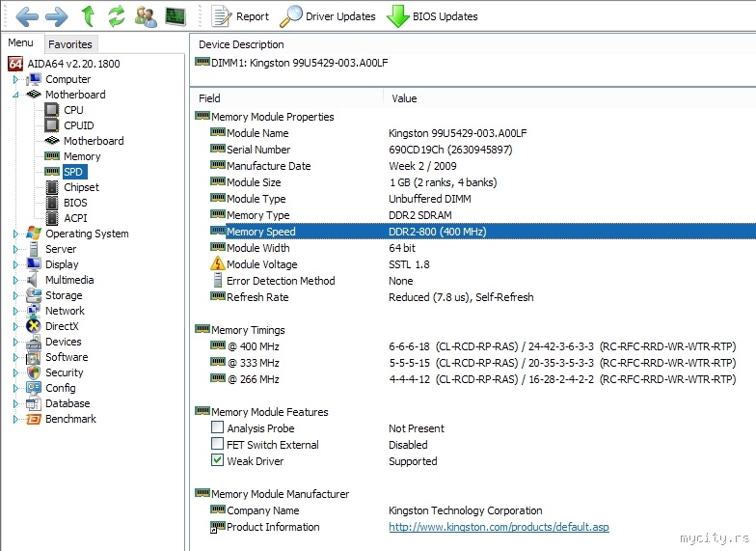Click the Storage drives icon
This screenshot has width=756, height=551.
[34, 295]
